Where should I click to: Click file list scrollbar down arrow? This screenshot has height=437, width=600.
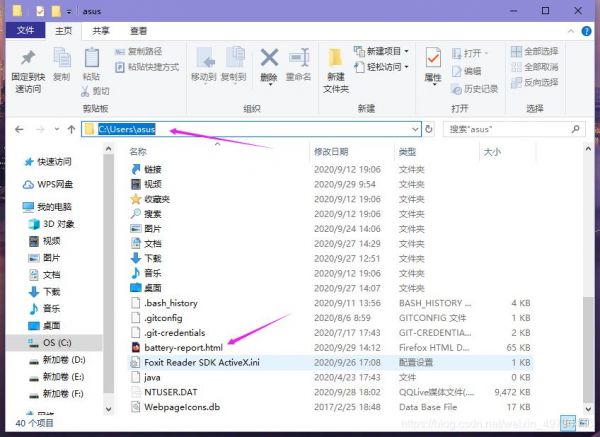point(589,408)
